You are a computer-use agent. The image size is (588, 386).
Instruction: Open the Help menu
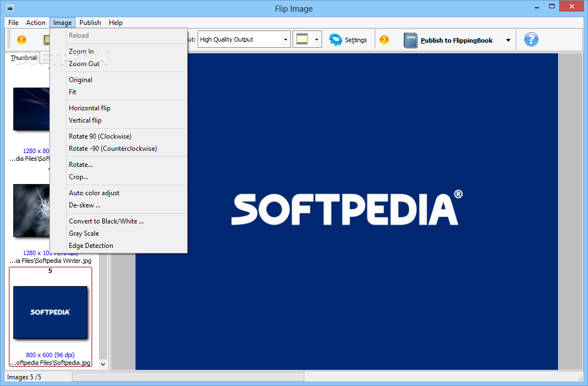pos(115,23)
